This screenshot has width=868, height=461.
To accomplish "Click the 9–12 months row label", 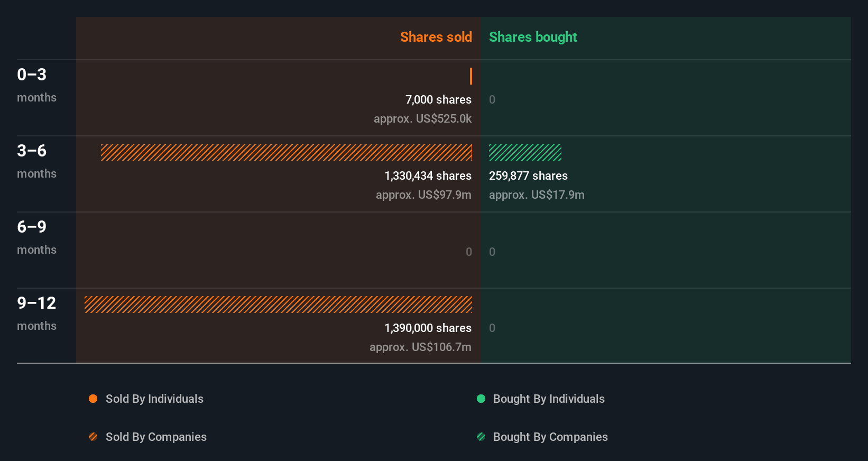I will pyautogui.click(x=36, y=313).
